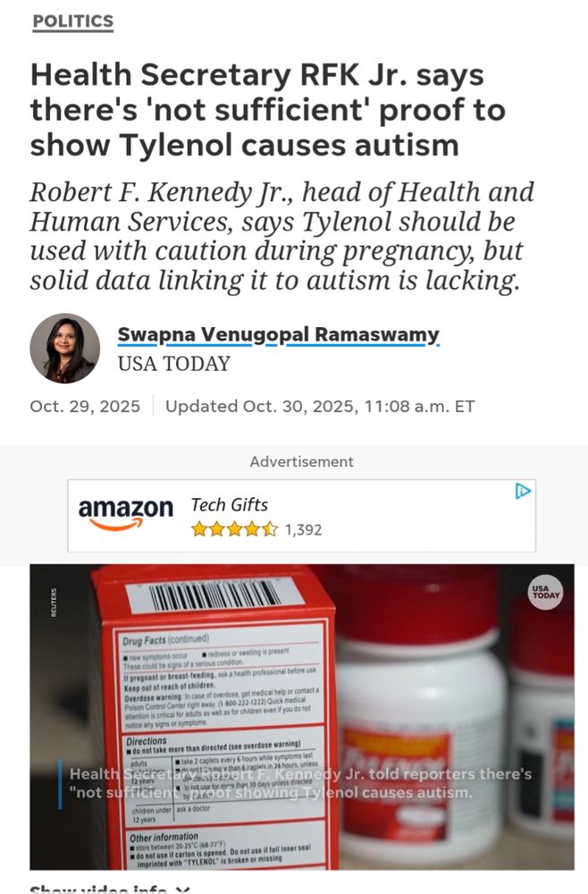Click the Advertisement label above the ad
588x894 pixels.
pos(301,461)
